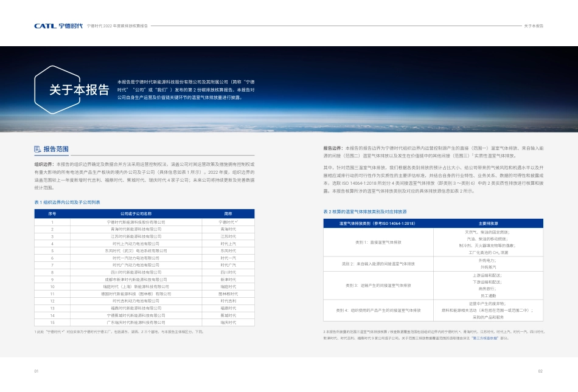Screen dimensions: 578x392
Task: Select cell 类别2：来自输入能源的间接温室气体排放
Action: coord(378,264)
